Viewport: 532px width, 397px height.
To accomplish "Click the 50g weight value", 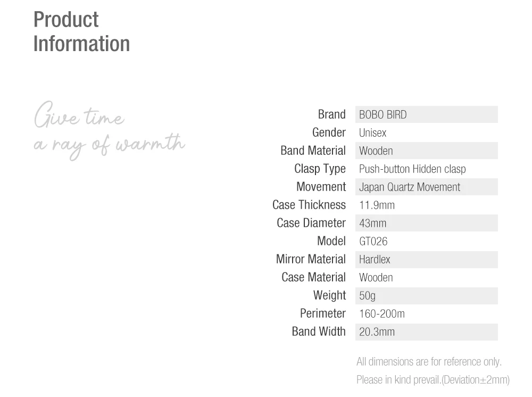I will [x=367, y=295].
